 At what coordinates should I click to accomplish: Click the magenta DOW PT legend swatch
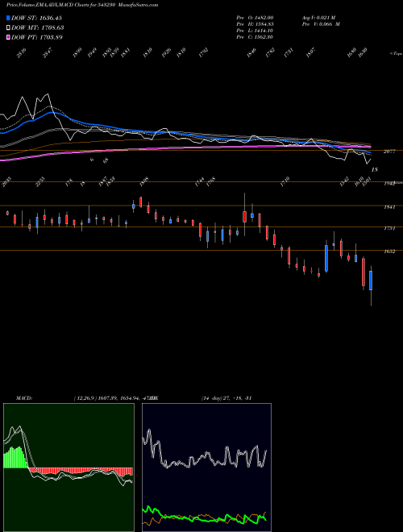click(8, 37)
